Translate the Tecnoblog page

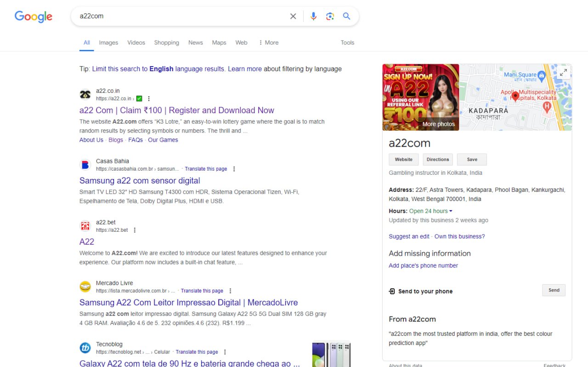pos(197,352)
